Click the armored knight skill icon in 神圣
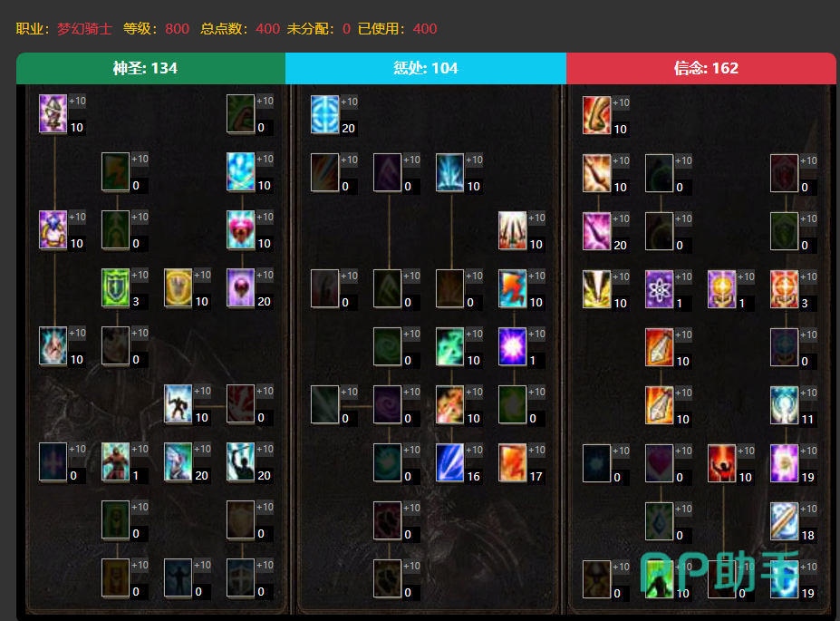840x621 pixels. pyautogui.click(x=179, y=404)
